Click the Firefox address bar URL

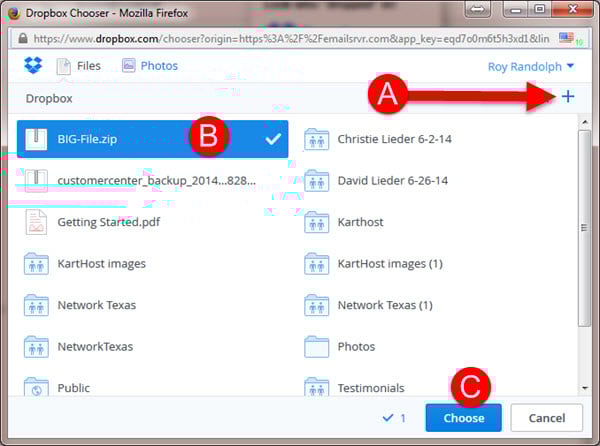coord(291,39)
